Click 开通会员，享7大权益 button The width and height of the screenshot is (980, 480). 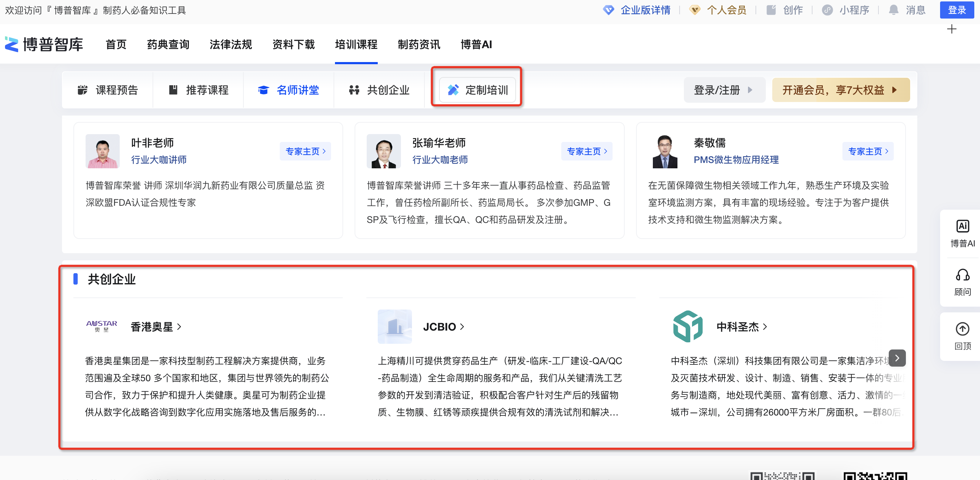[x=841, y=90]
